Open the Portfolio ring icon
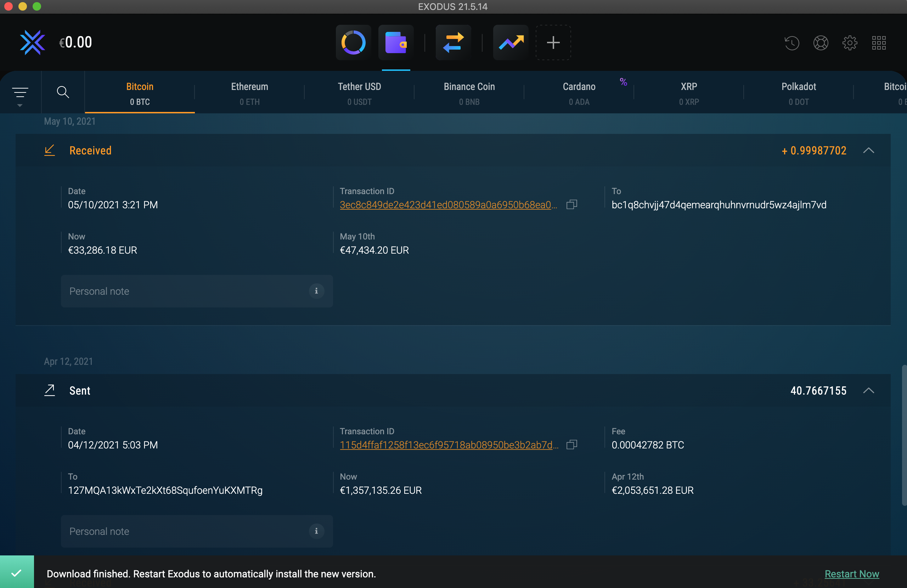This screenshot has width=907, height=588. click(353, 42)
